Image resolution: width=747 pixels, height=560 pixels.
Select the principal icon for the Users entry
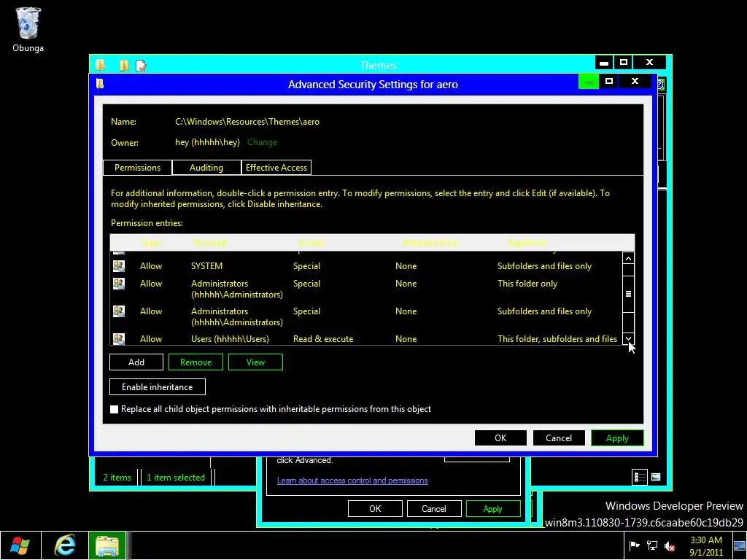(x=119, y=338)
